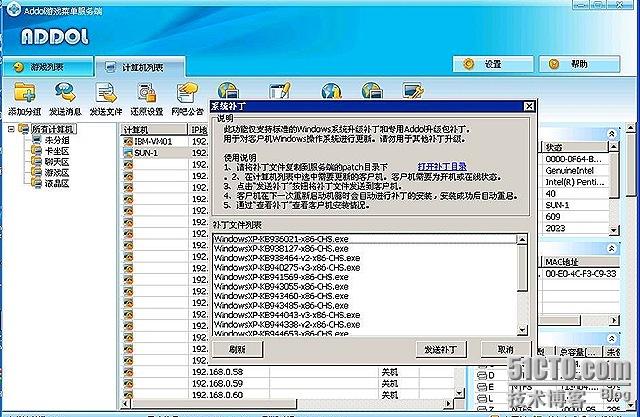Select the 卡坐区 group
The height and width of the screenshot is (417, 640).
(57, 151)
